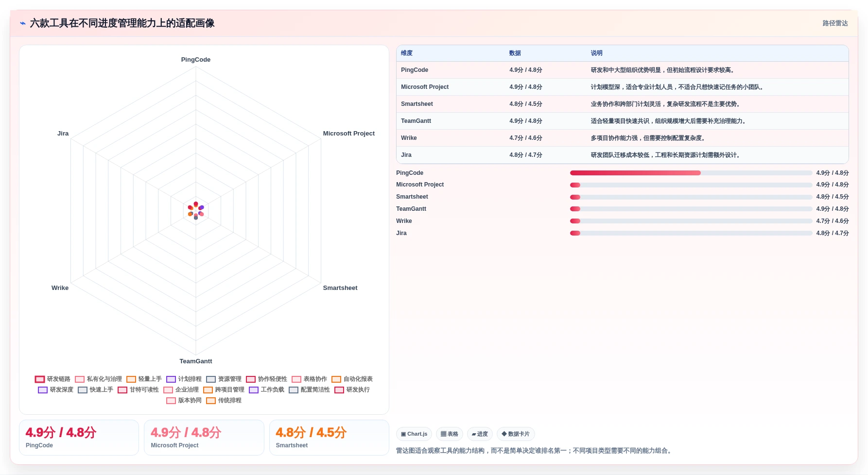Select the 配置简洁性 legend entry

click(309, 390)
